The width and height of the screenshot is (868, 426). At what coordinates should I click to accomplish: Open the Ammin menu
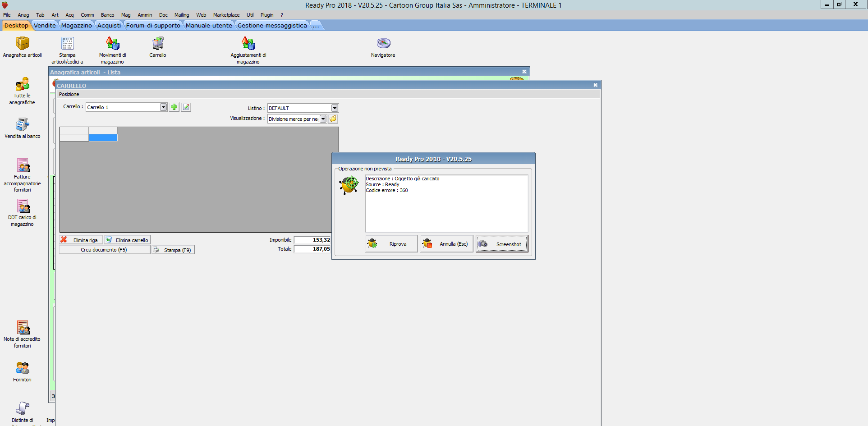tap(145, 15)
